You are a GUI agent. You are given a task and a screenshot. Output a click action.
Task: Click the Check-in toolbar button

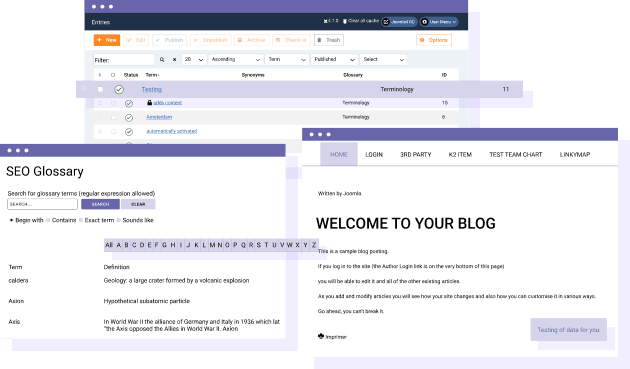click(x=291, y=40)
